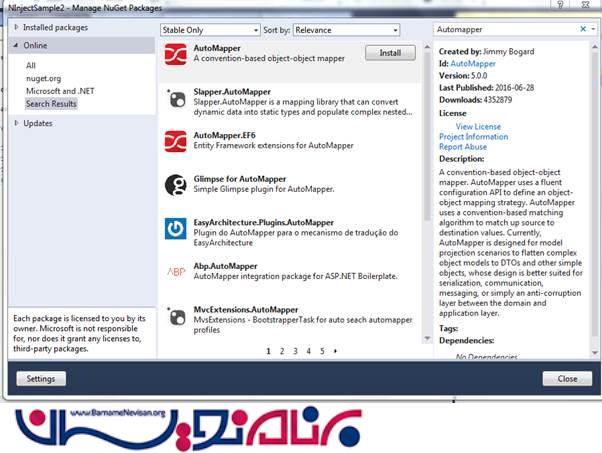Click the details pane scroll down arrow

coord(595,352)
